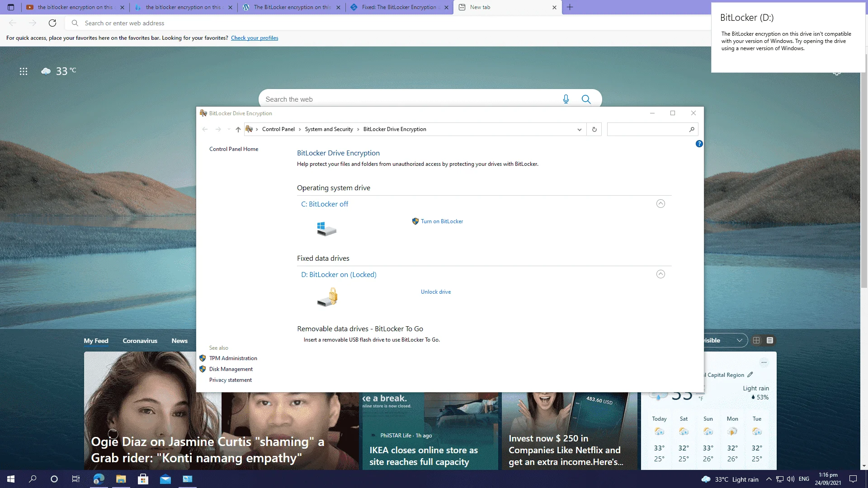Open taskbar search magnifier
The image size is (868, 488).
pos(33,479)
